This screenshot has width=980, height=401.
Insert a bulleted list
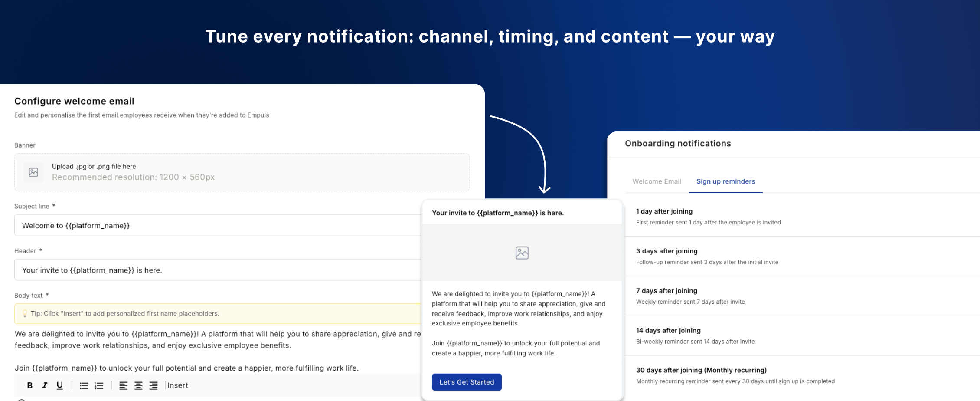84,385
